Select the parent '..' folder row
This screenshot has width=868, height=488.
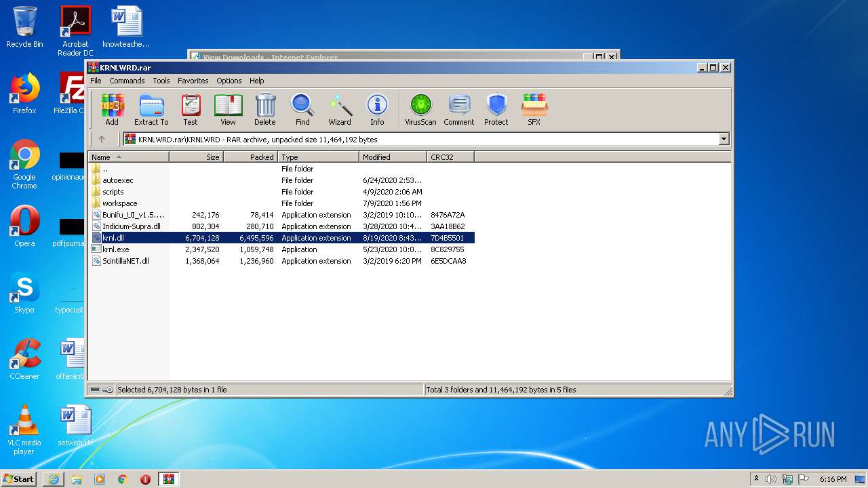(281, 169)
